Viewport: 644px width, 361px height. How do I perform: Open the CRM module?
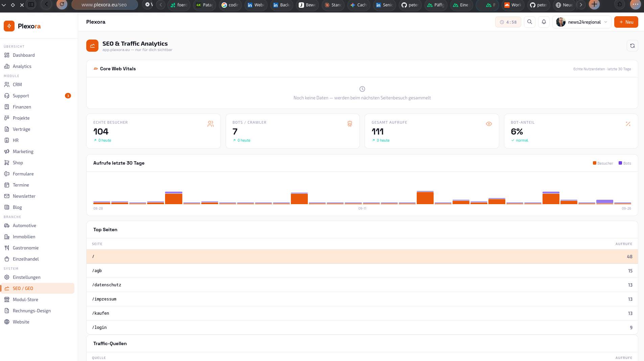(37, 85)
